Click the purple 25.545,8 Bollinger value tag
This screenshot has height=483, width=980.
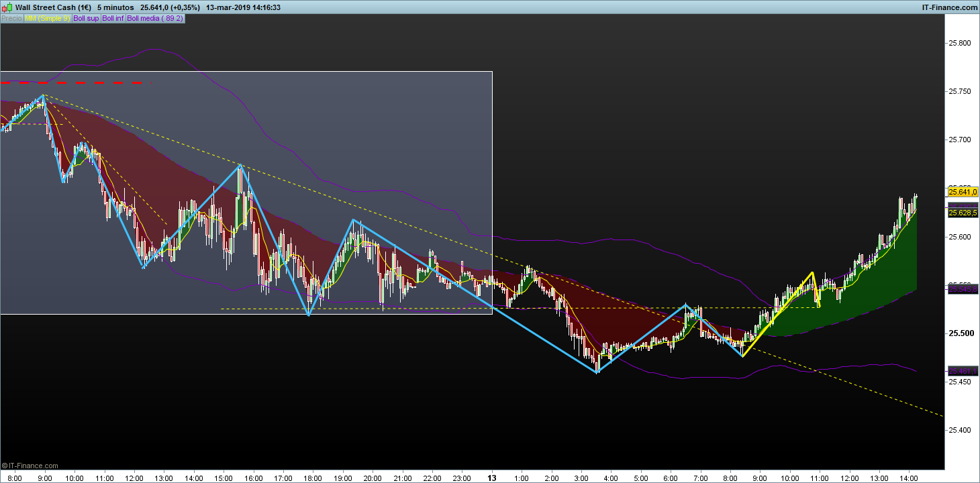(x=962, y=289)
